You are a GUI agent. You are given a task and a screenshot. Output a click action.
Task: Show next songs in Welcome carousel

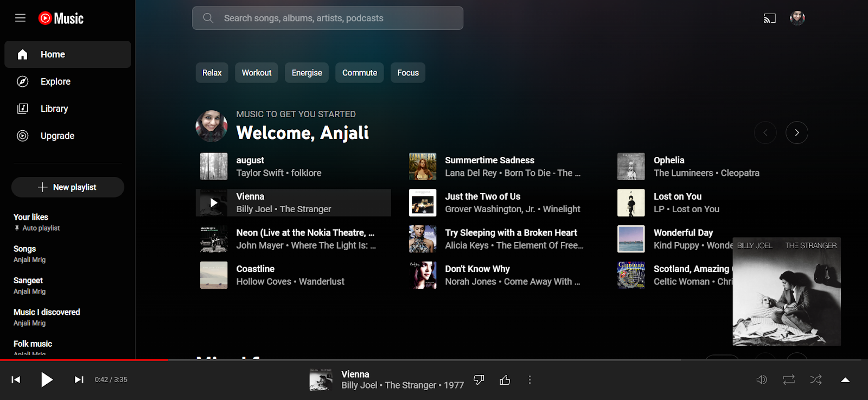click(x=797, y=132)
